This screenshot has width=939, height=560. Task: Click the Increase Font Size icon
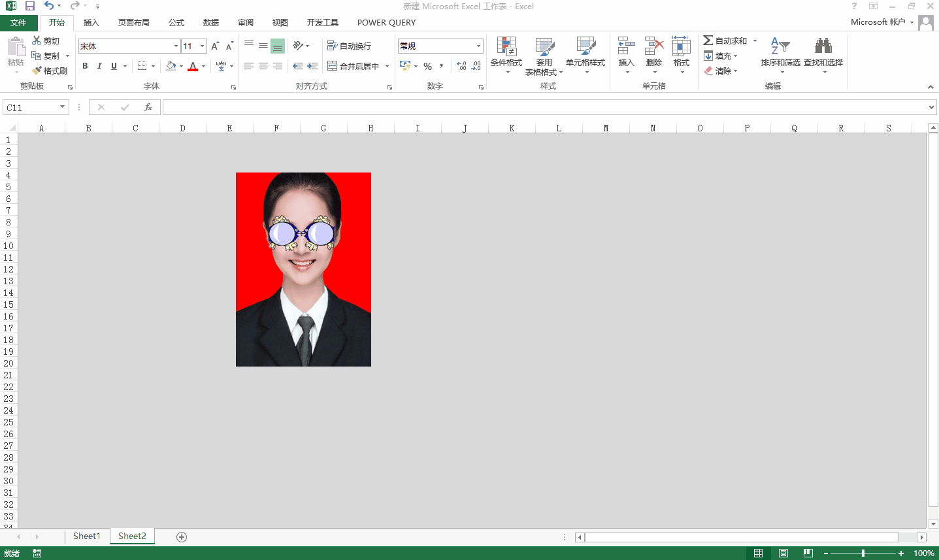[214, 46]
